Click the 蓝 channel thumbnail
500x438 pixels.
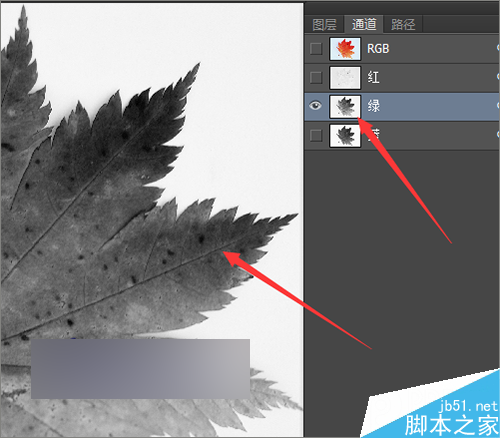coord(345,135)
